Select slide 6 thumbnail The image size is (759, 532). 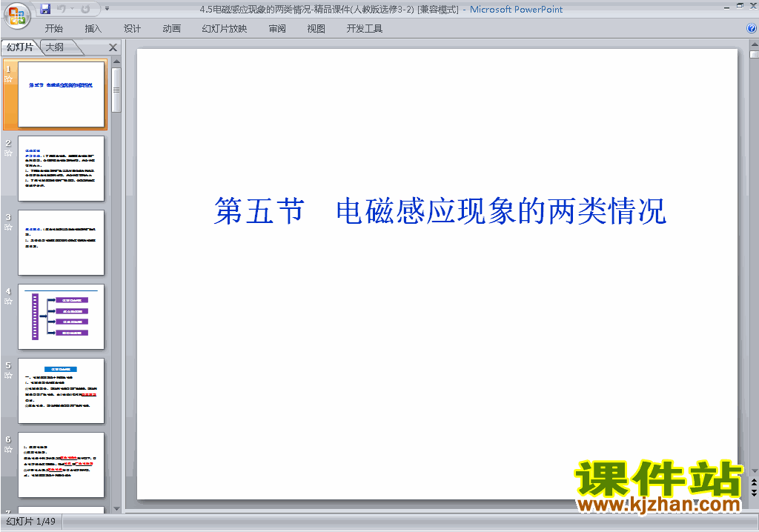point(61,465)
